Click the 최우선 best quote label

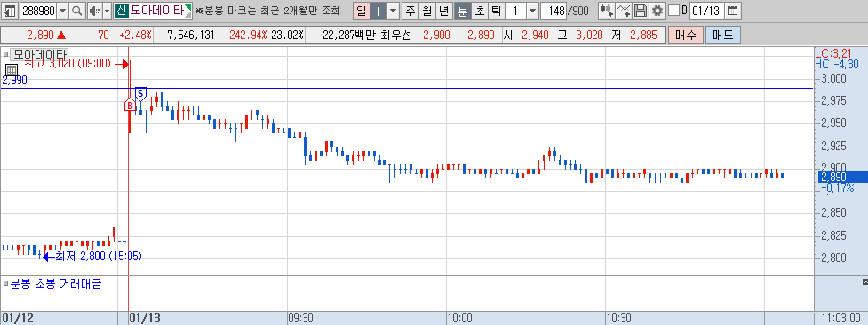396,35
